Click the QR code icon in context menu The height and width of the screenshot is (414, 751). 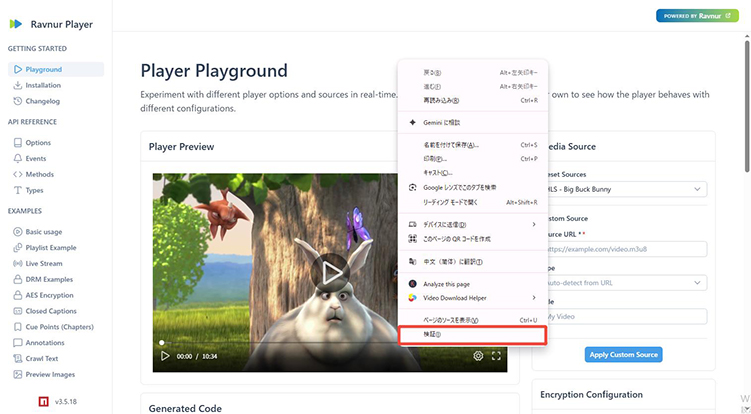[412, 239]
